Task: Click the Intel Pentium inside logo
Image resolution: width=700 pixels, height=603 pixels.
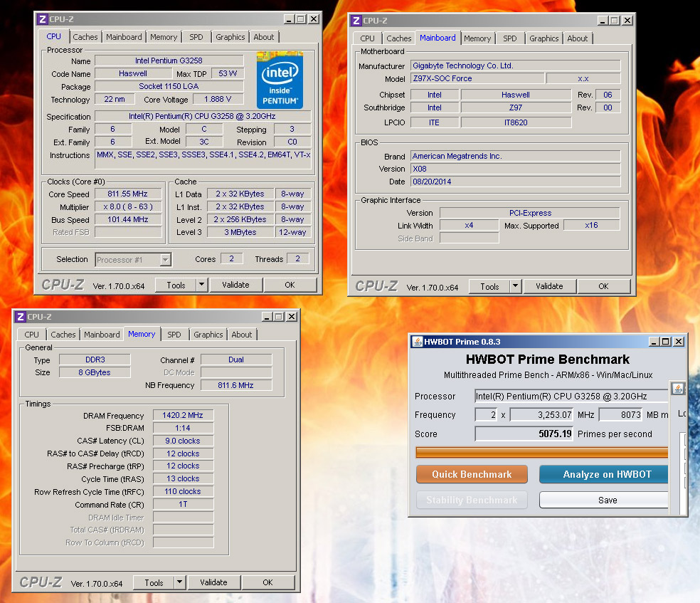Action: [x=280, y=80]
